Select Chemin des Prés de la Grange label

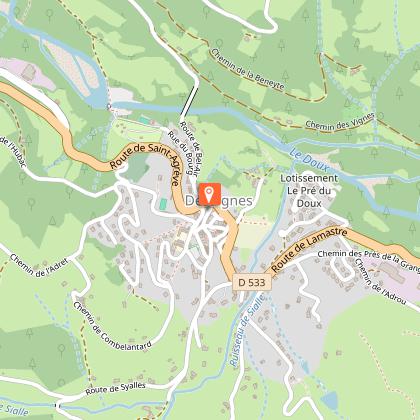368,259
